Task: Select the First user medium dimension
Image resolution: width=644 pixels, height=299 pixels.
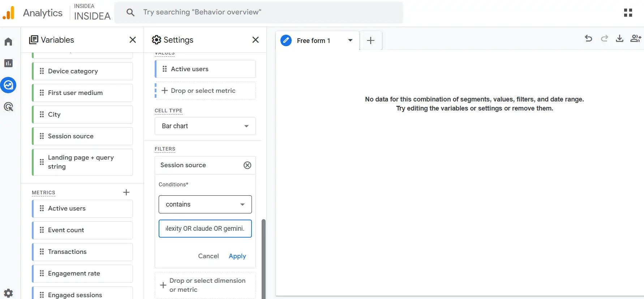Action: point(83,93)
